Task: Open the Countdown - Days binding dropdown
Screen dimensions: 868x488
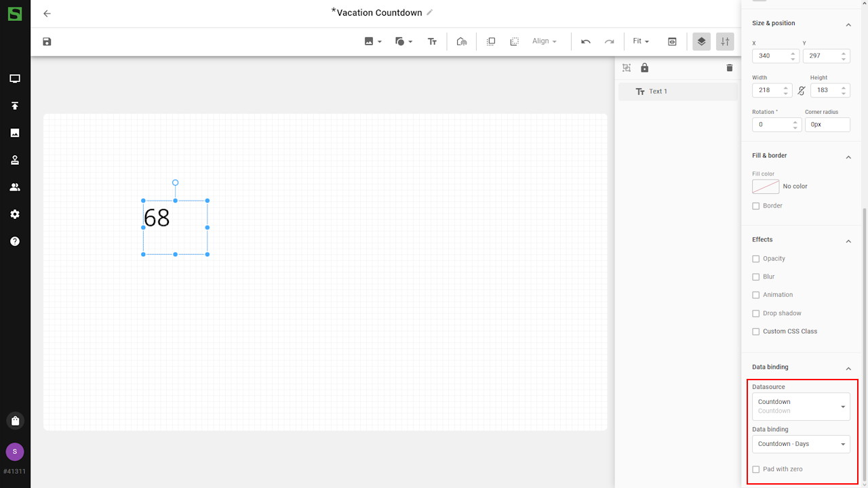Action: 801,444
